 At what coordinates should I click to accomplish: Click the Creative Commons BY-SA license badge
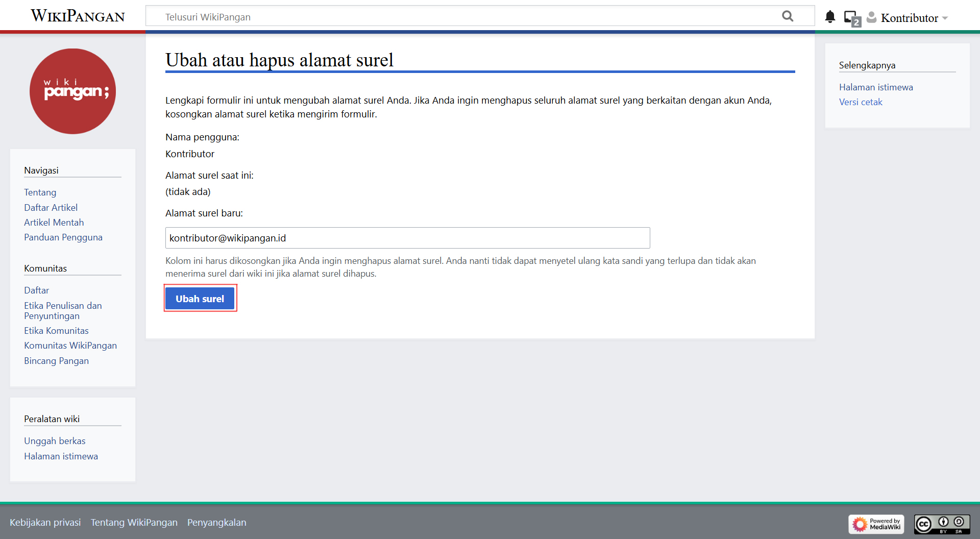[942, 524]
